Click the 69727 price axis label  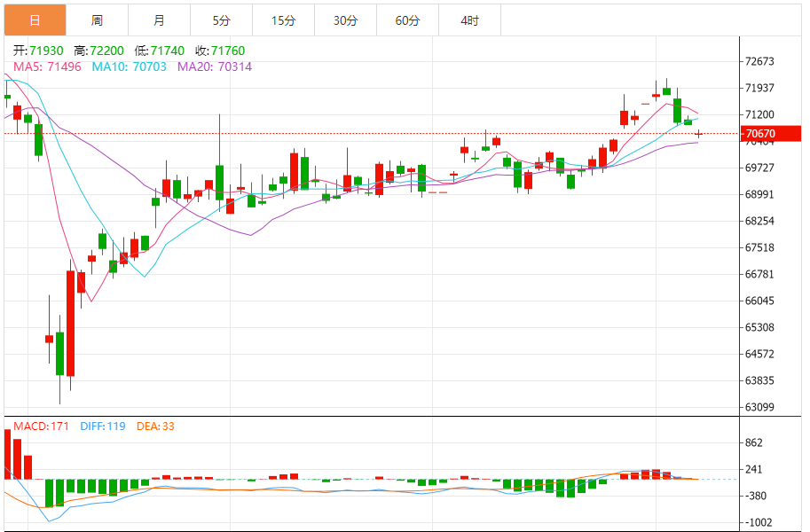(759, 168)
